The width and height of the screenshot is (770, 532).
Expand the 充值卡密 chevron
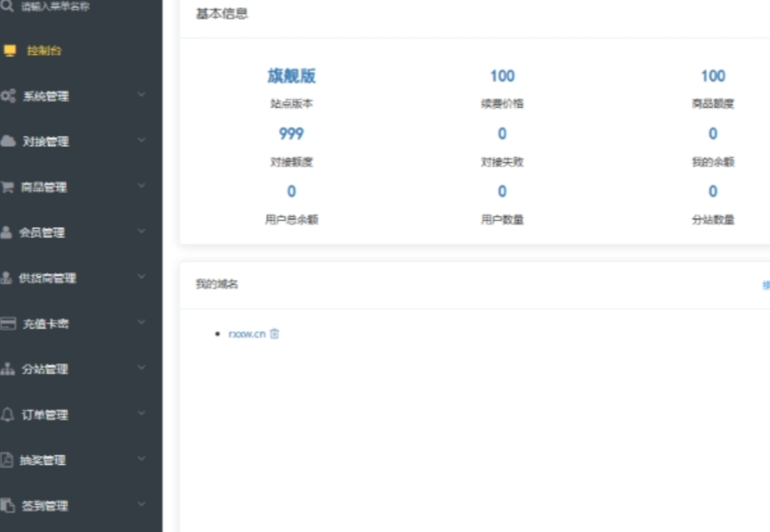141,322
